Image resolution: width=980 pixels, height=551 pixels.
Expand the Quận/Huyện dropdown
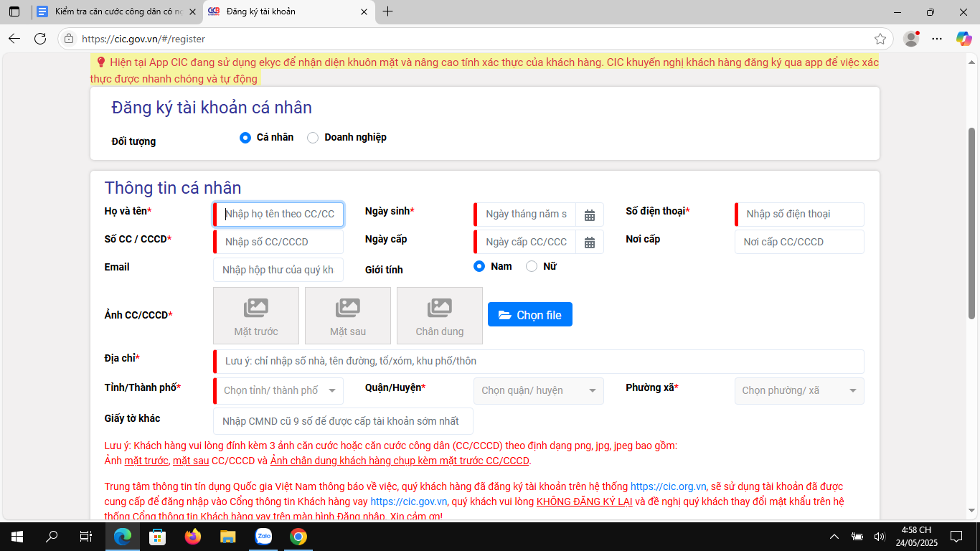click(538, 391)
